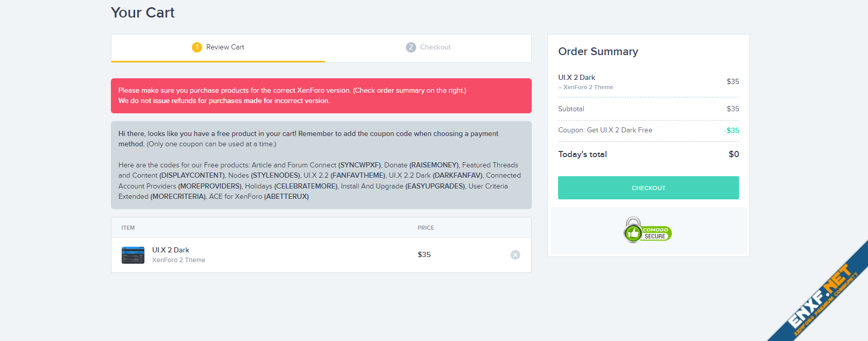Click the step 2 number badge
The height and width of the screenshot is (341, 868).
click(411, 47)
